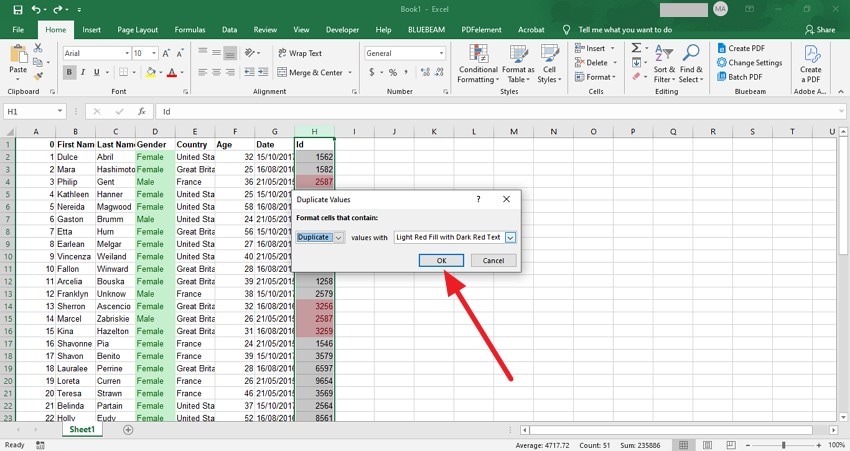Open the font size dropdown

[154, 53]
